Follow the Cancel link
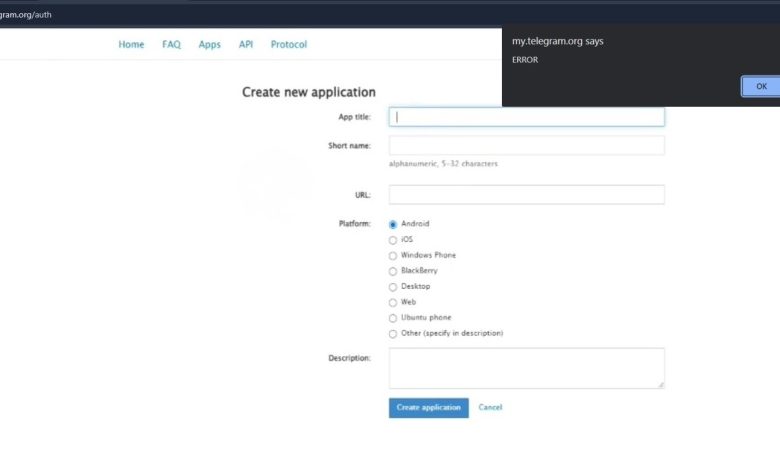 pyautogui.click(x=490, y=407)
